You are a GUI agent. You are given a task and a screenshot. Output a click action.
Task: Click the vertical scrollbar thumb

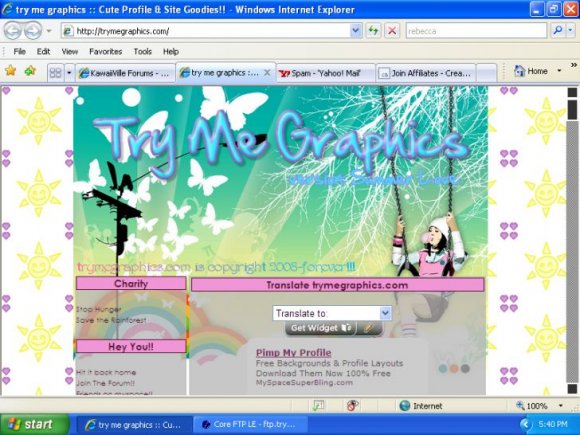coord(572,110)
